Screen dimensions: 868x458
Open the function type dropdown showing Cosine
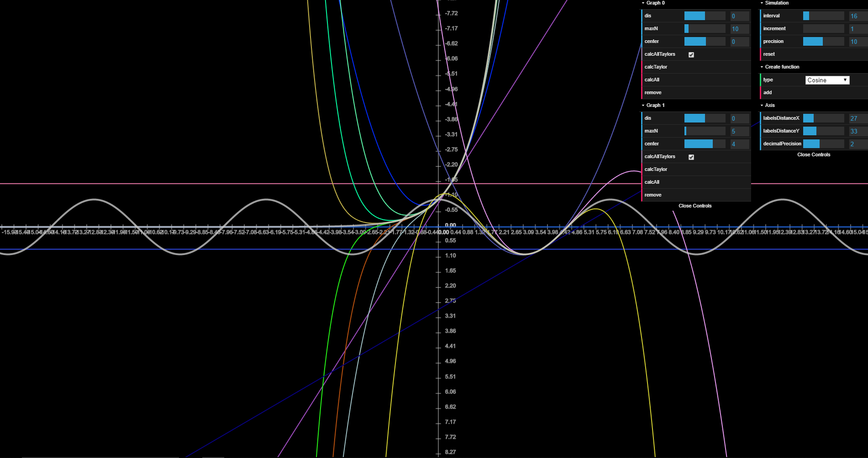pos(827,80)
